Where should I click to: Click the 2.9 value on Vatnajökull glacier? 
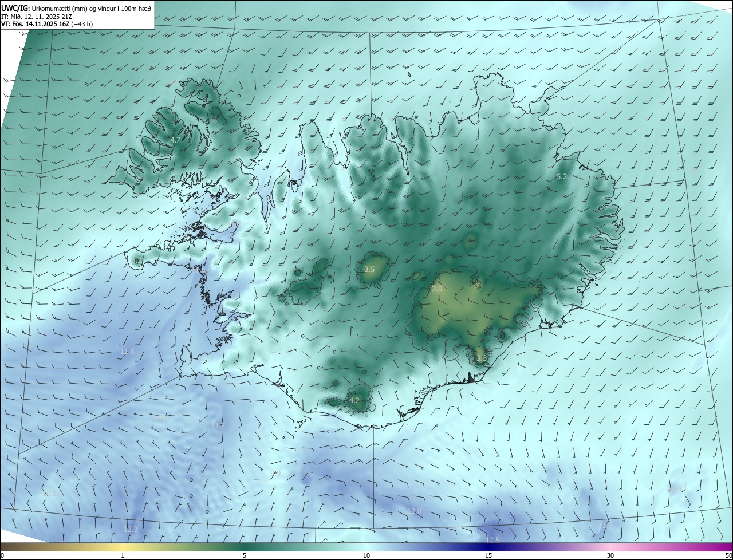(437, 289)
